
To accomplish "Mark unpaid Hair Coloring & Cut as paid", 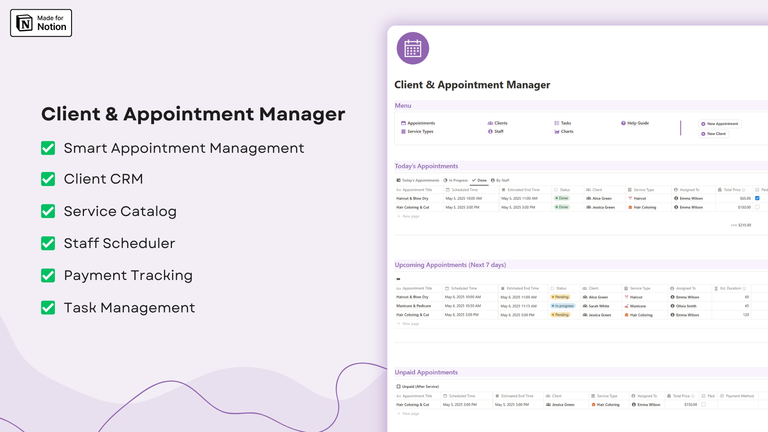I will (703, 405).
